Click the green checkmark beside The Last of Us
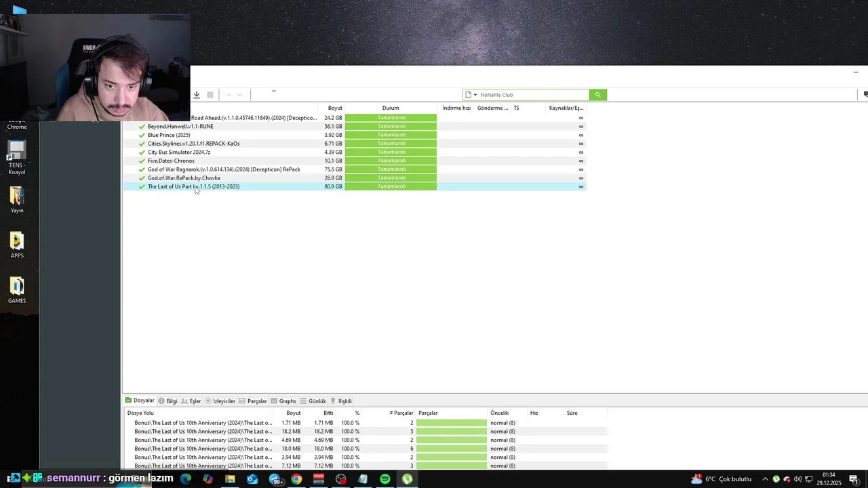The image size is (868, 488). click(142, 186)
